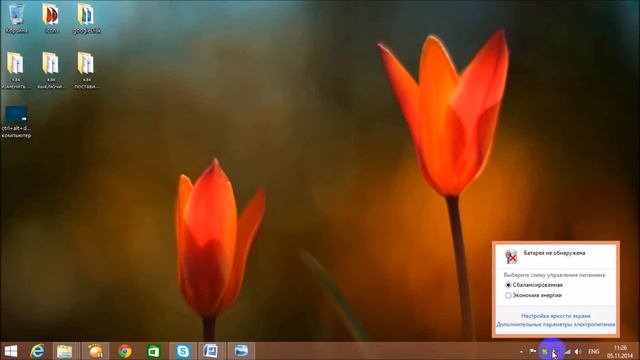The image size is (640, 360).
Task: Select the ctrl+alt+d... screenshot file on desktop
Action: 16,122
